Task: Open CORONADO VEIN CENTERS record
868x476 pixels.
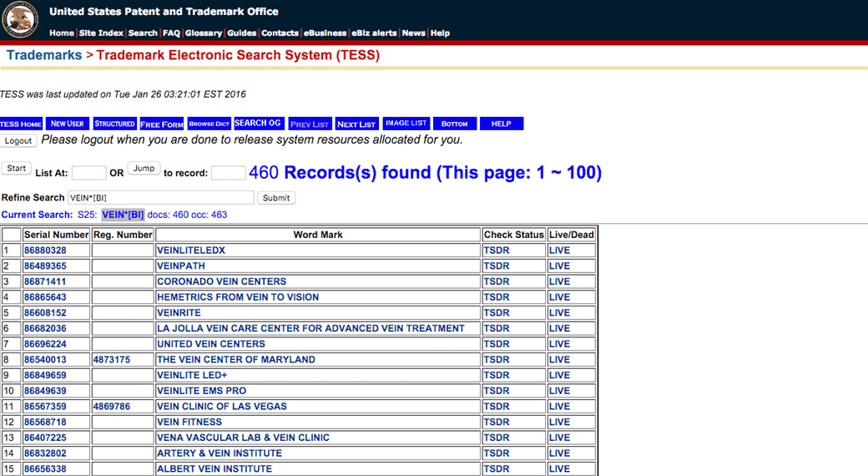Action: point(221,281)
